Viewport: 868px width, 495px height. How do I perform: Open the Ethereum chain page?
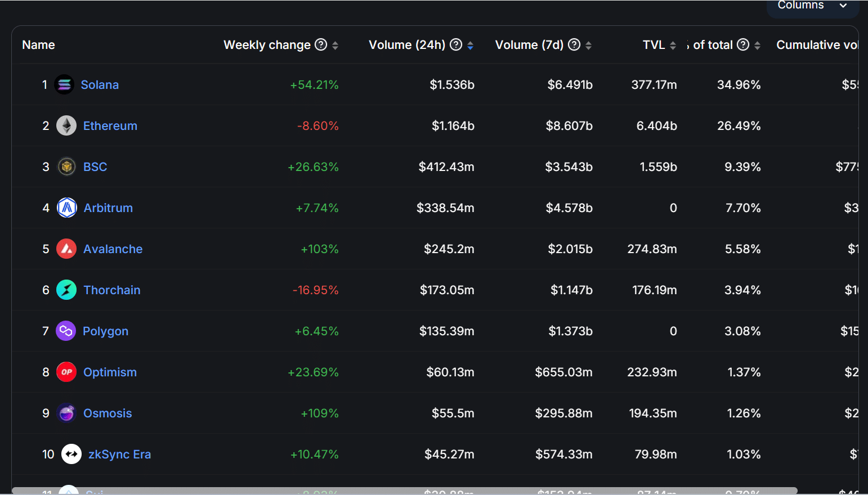pos(110,125)
